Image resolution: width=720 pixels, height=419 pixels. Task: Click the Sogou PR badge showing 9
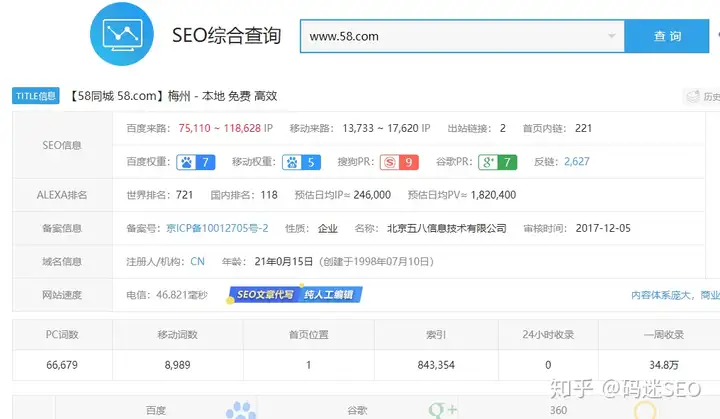point(399,162)
